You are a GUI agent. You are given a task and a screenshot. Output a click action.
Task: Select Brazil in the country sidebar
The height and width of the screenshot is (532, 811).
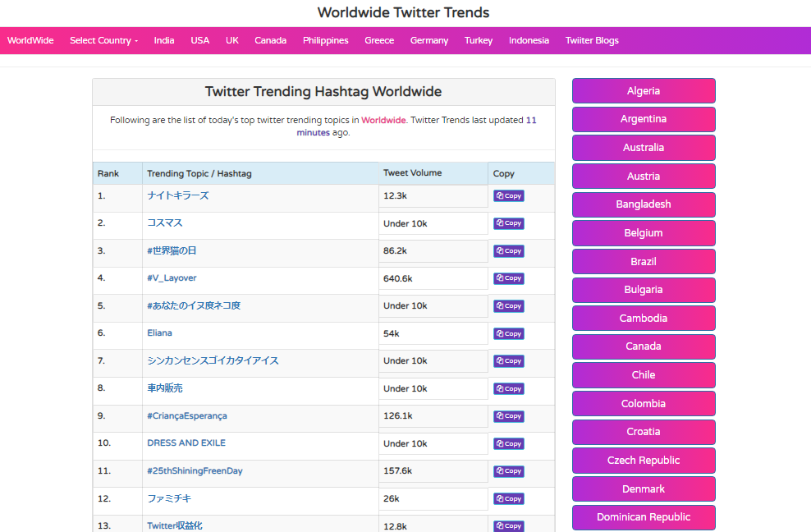(644, 261)
